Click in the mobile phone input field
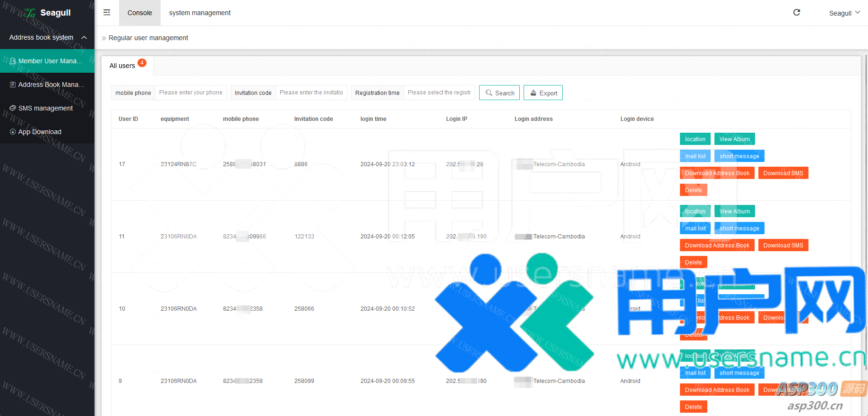This screenshot has width=868, height=416. point(191,93)
